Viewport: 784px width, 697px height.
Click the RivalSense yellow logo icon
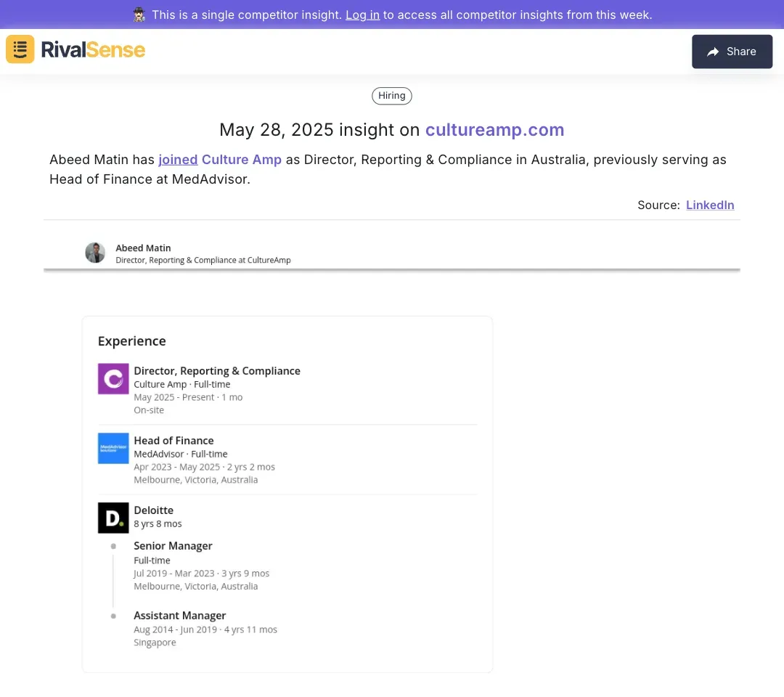pyautogui.click(x=20, y=49)
